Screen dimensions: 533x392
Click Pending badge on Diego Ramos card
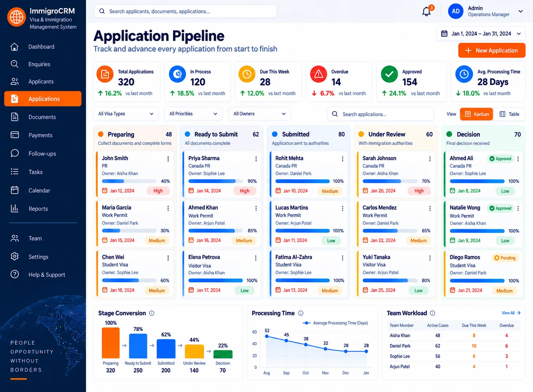[x=505, y=258]
